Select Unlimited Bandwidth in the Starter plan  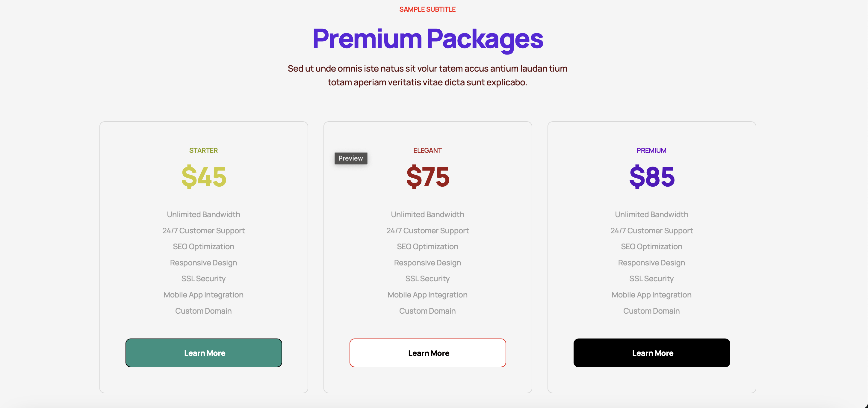coord(203,214)
